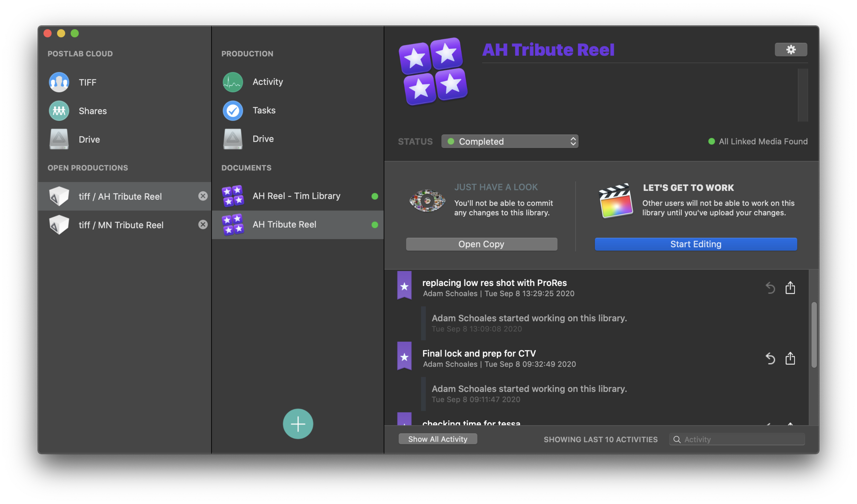Click revert icon for Final lock commit
The width and height of the screenshot is (857, 504).
click(x=770, y=359)
